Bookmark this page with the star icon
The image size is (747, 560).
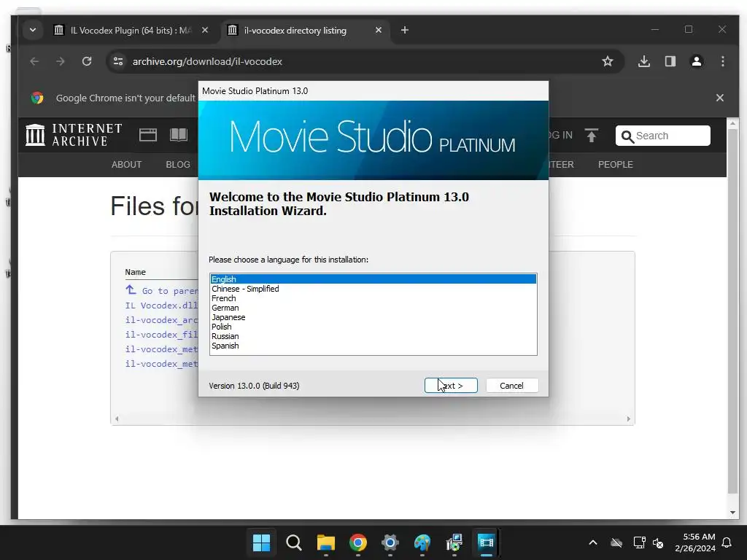(608, 61)
